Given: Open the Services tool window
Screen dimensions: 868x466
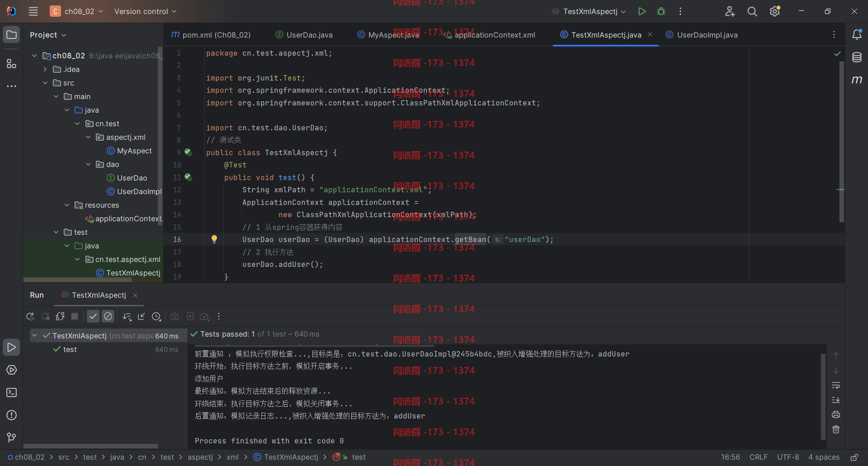Looking at the screenshot, I should click(x=12, y=370).
